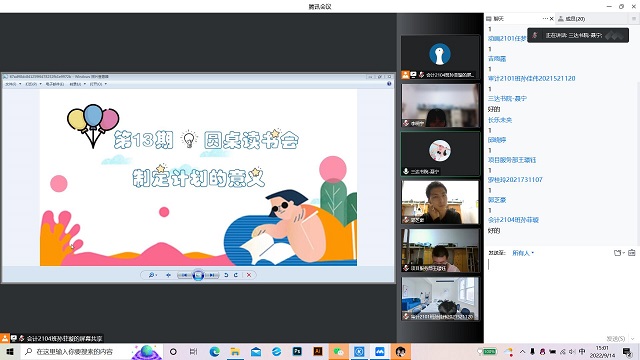
Task: Open the notification center icon
Action: tap(627, 351)
